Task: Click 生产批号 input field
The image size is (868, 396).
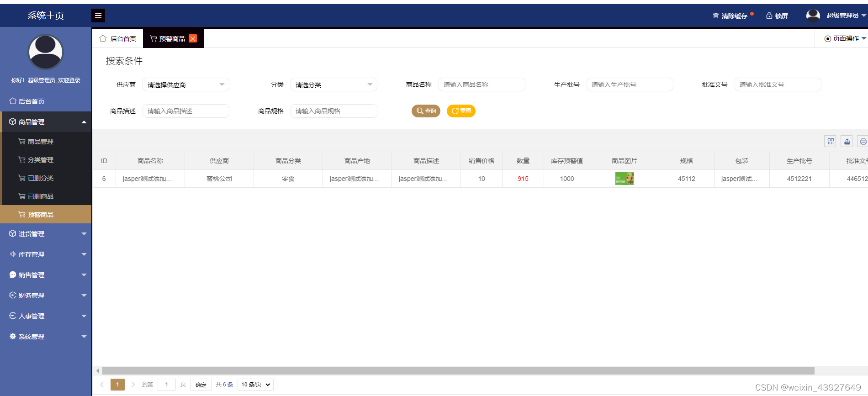Action: click(x=630, y=84)
